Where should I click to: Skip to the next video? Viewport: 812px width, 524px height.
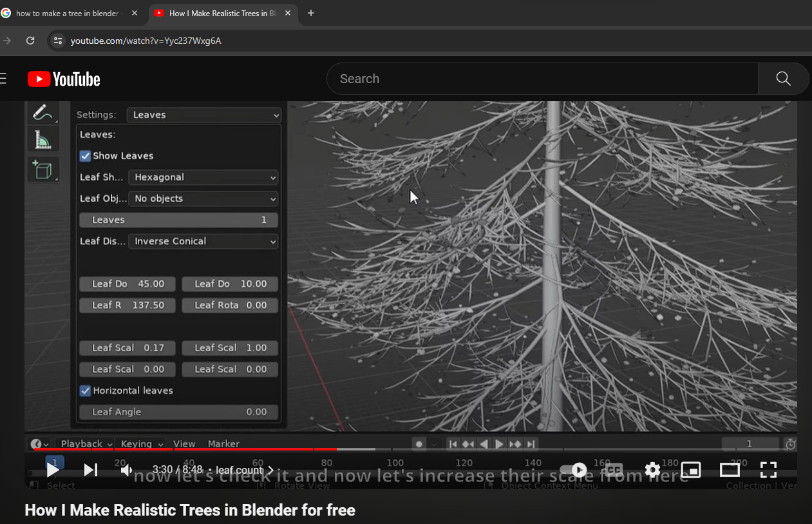point(91,470)
